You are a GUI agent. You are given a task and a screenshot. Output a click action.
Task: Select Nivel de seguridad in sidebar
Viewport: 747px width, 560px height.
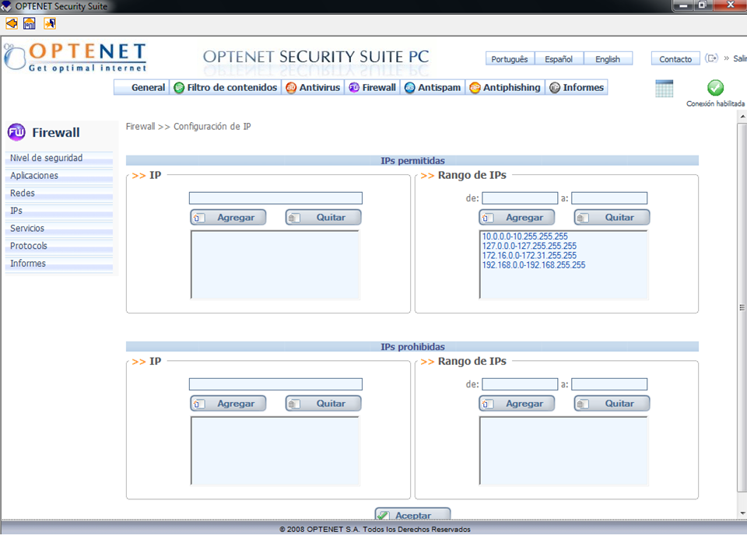47,159
